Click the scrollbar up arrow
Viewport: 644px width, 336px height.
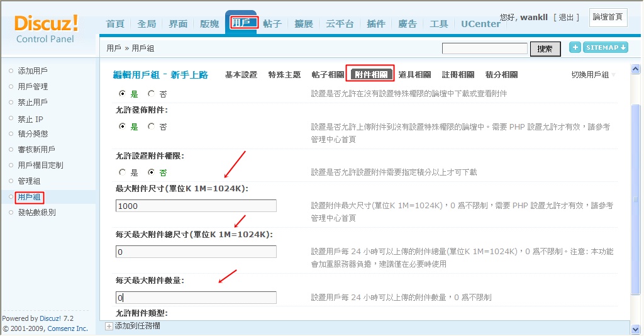pyautogui.click(x=635, y=69)
